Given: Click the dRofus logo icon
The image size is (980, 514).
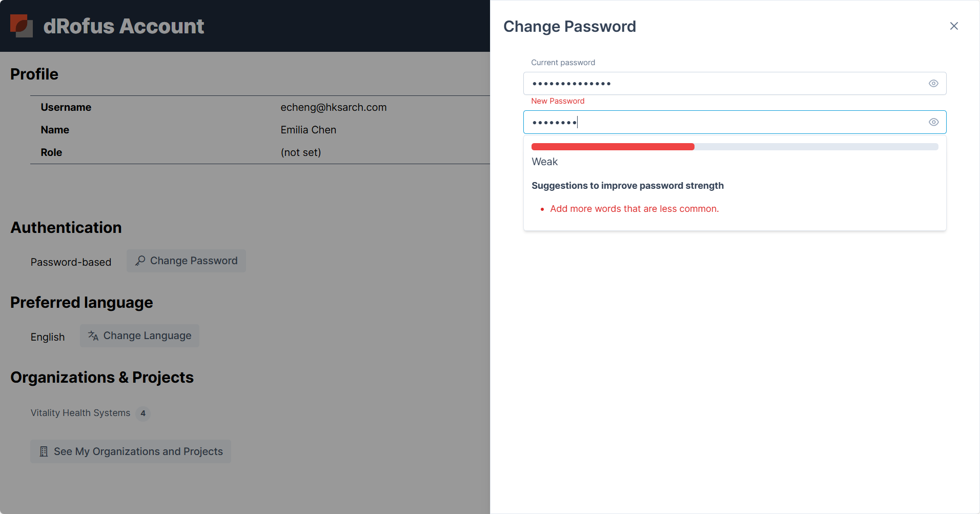Looking at the screenshot, I should [x=22, y=26].
